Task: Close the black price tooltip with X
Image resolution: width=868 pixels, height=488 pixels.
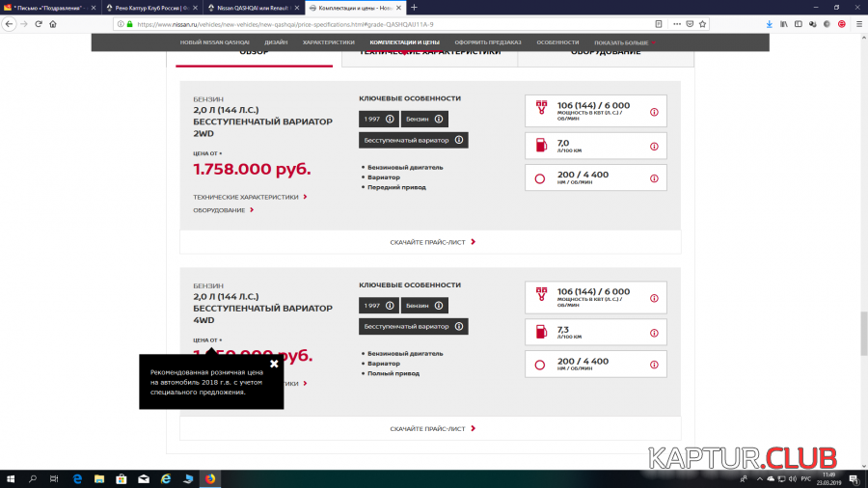Action: click(274, 364)
